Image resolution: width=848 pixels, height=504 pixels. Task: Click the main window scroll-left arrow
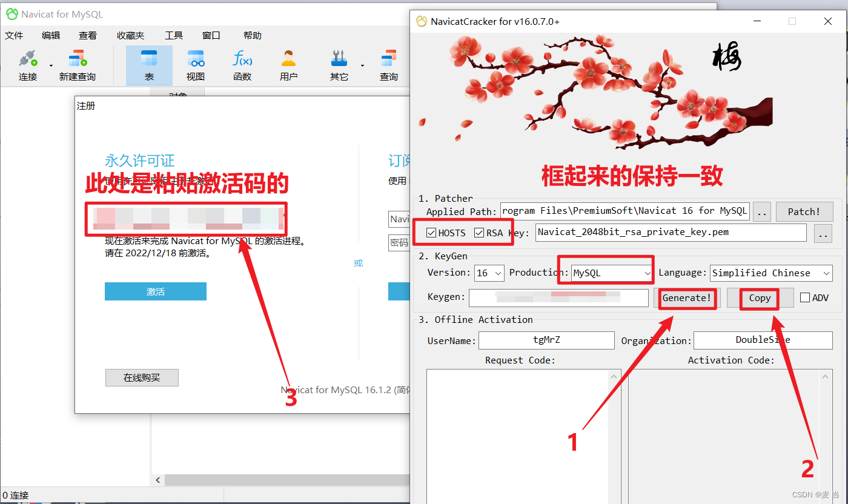click(158, 480)
